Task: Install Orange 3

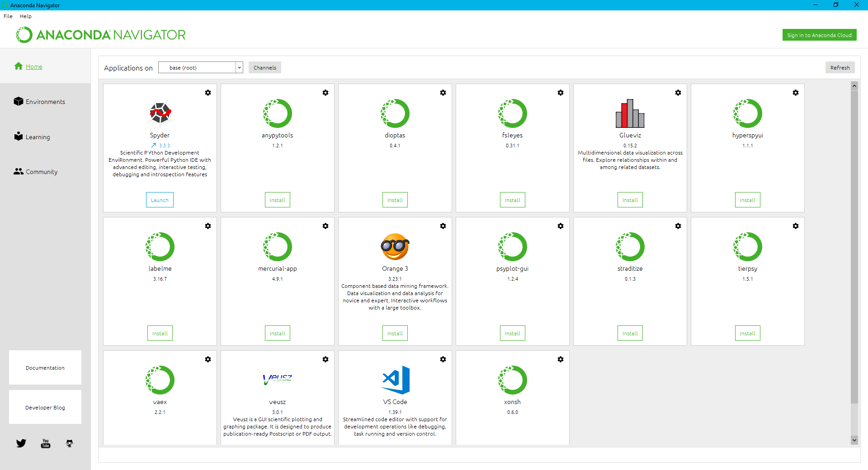Action: coord(395,334)
